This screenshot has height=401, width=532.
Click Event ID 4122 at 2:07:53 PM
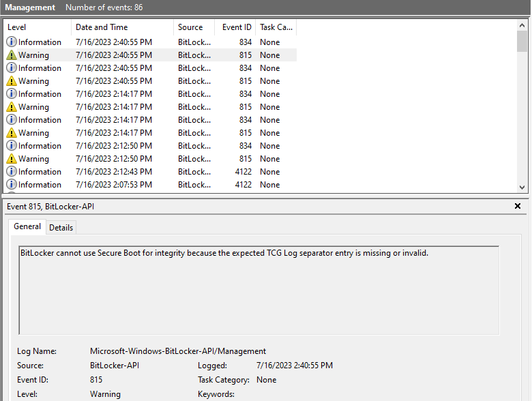(x=243, y=185)
